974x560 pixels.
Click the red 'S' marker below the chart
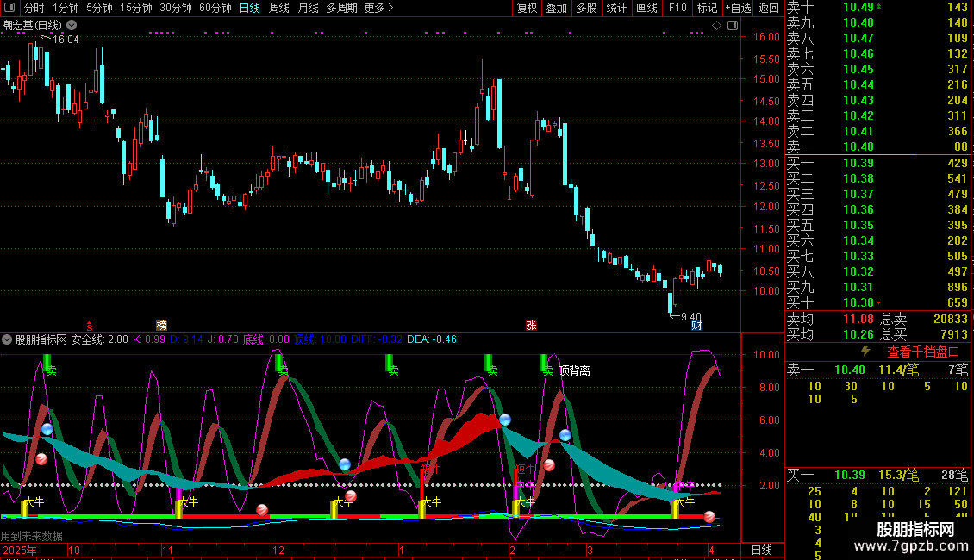[x=89, y=325]
